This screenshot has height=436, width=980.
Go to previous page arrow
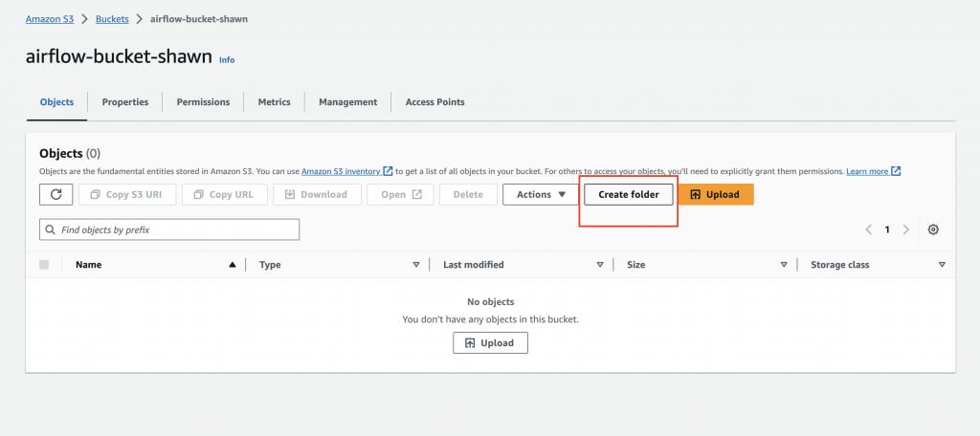point(869,229)
